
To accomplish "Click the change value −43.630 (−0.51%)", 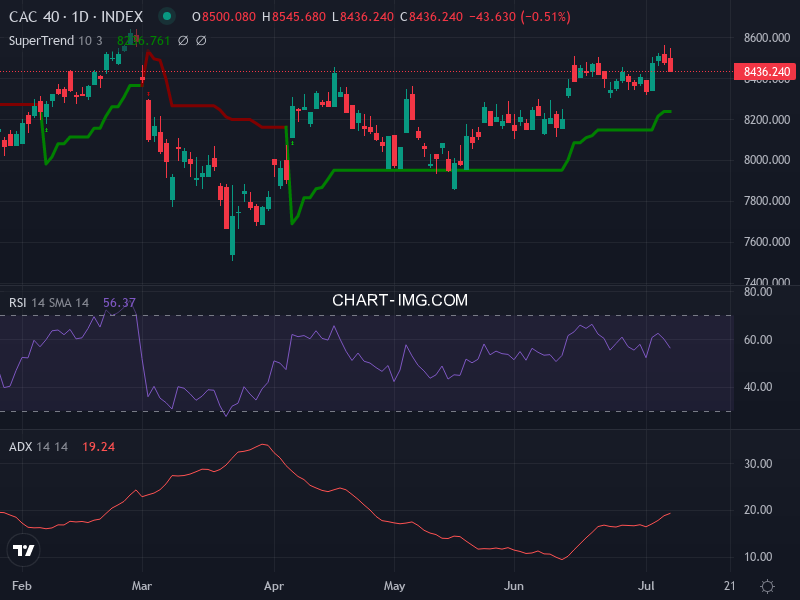I will click(520, 17).
